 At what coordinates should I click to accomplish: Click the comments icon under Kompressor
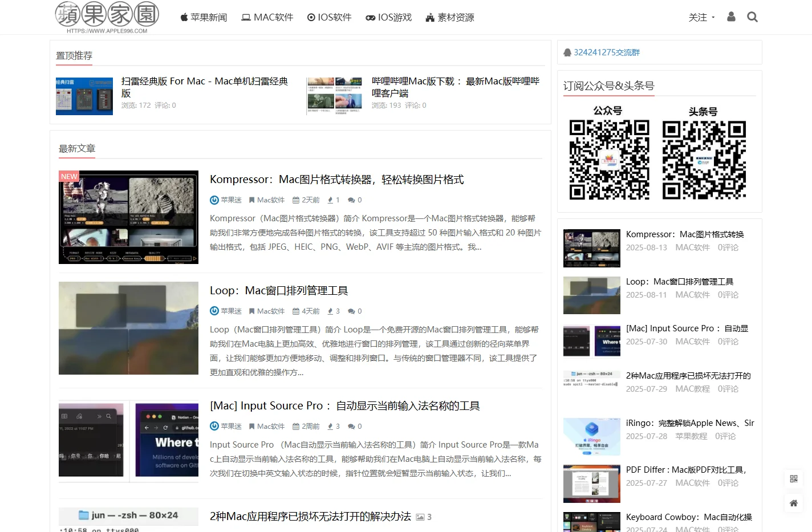click(x=351, y=200)
